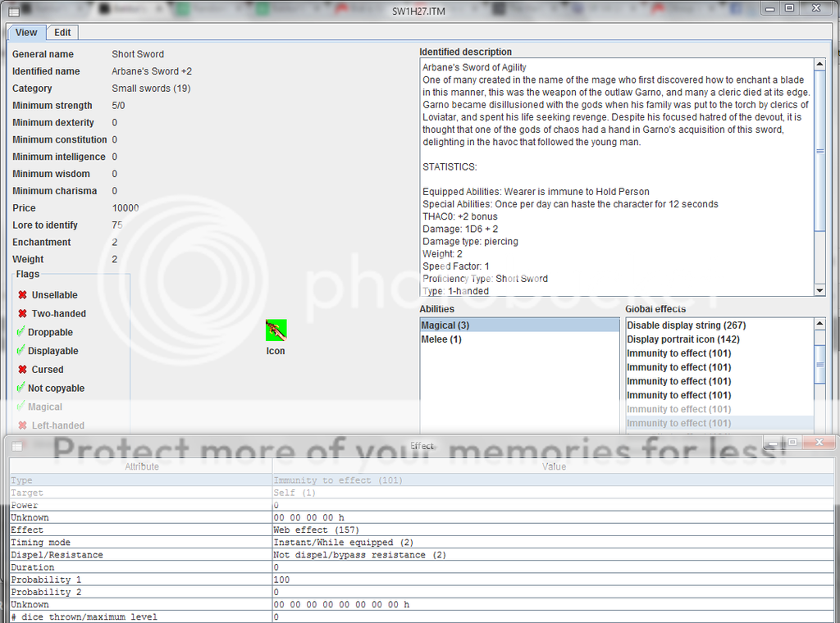Click the short sword item icon
Image resolution: width=840 pixels, height=623 pixels.
point(276,330)
